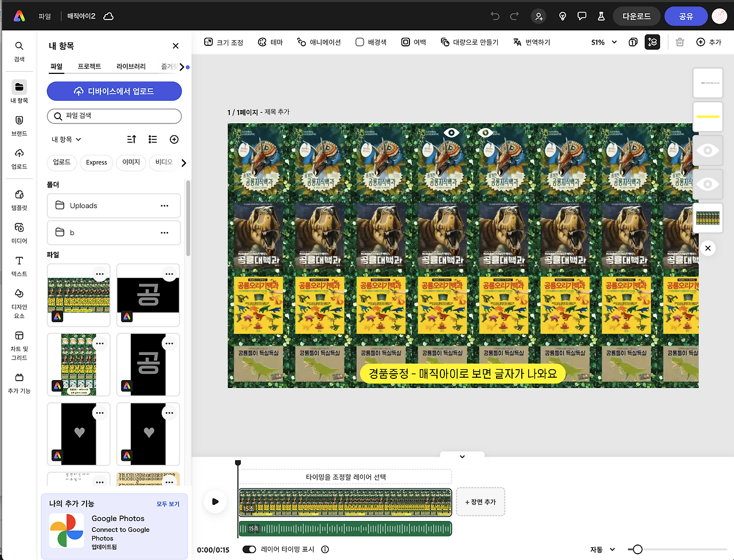This screenshot has height=560, width=734.
Task: Expand the 51% zoom dropdown
Action: (604, 42)
